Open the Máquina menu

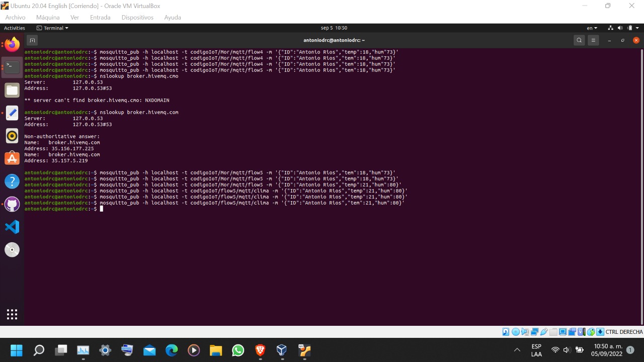48,17
